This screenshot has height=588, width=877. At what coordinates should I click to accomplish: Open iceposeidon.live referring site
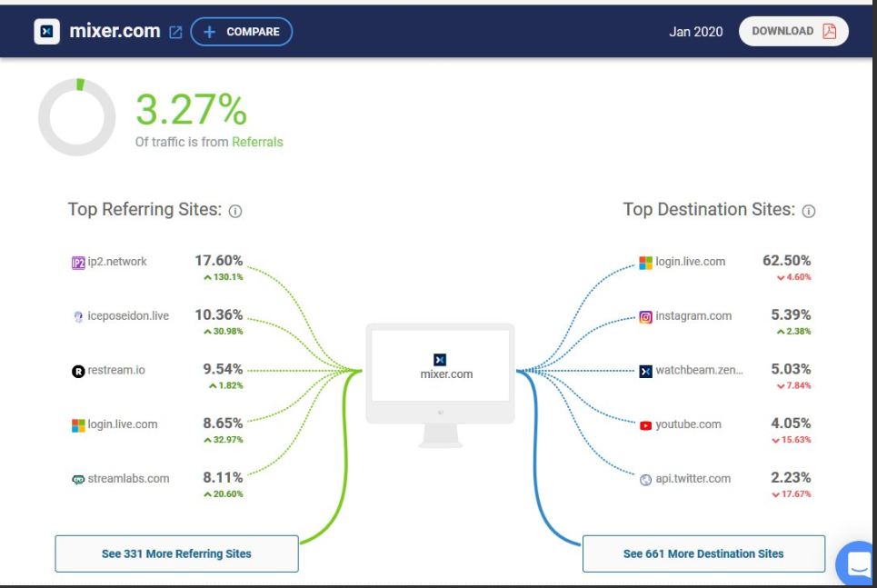click(x=128, y=316)
